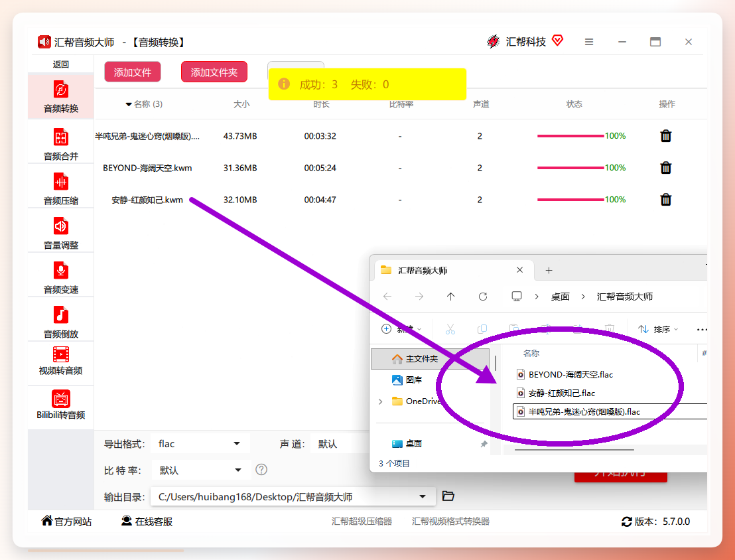
Task: Open the 导出格式 flac dropdown
Action: coord(200,444)
